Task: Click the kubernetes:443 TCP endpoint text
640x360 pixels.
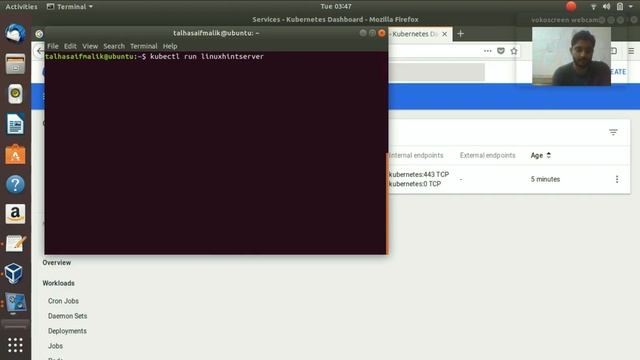Action: pyautogui.click(x=419, y=174)
